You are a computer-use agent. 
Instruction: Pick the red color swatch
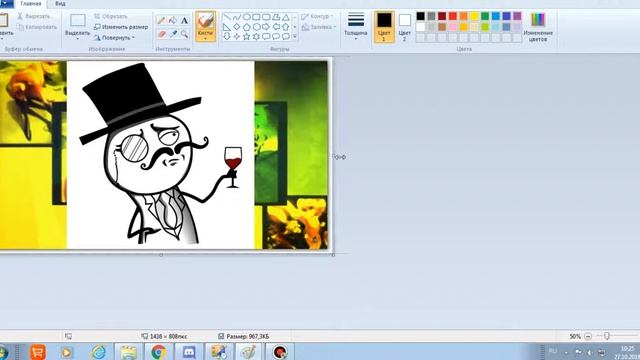[x=453, y=16]
